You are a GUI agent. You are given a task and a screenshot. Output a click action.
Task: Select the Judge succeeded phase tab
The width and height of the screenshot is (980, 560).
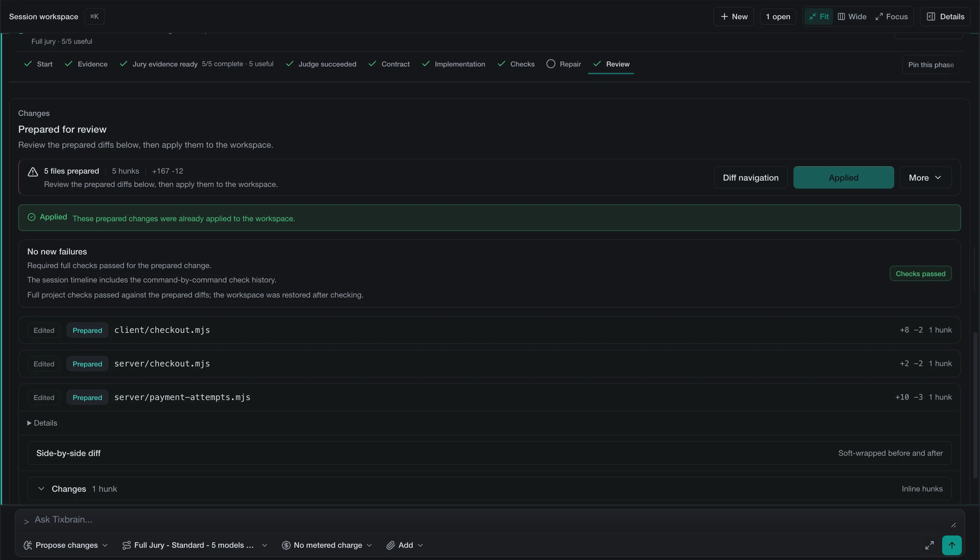coord(321,64)
